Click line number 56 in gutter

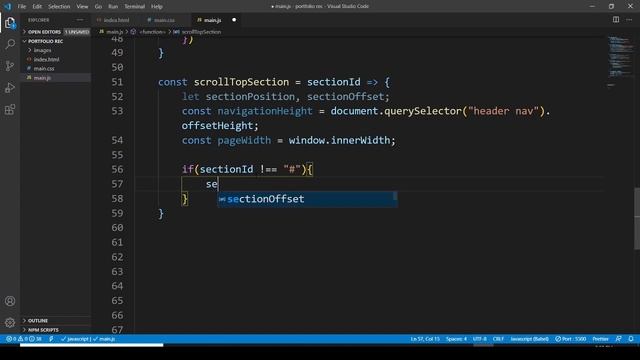coord(117,169)
